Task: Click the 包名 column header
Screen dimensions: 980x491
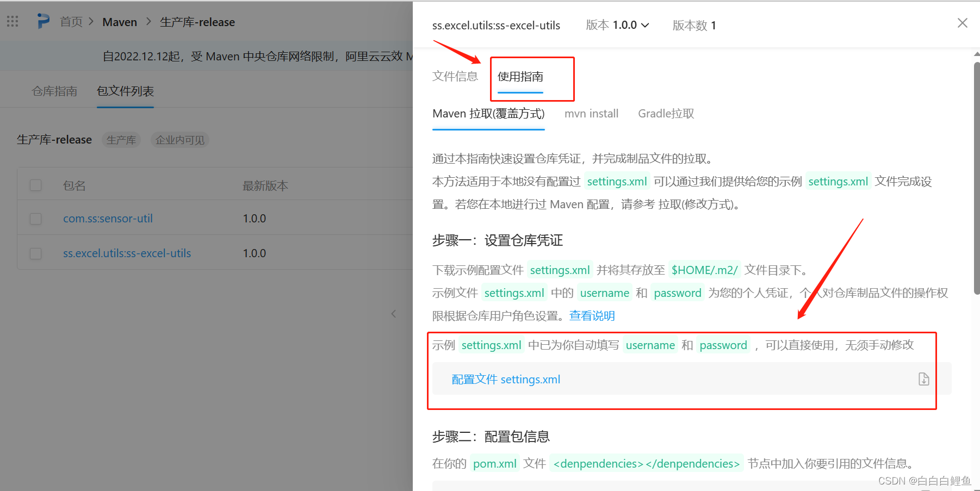Action: point(75,185)
